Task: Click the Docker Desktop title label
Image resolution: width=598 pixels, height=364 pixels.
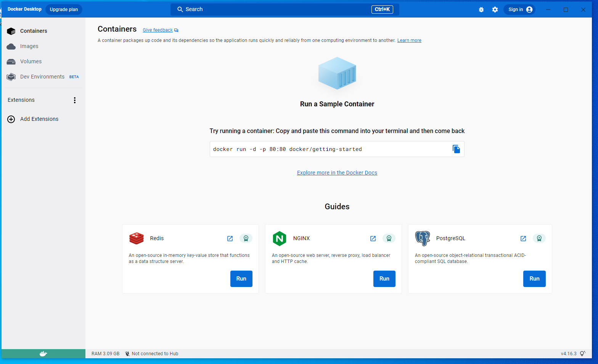Action: [24, 9]
